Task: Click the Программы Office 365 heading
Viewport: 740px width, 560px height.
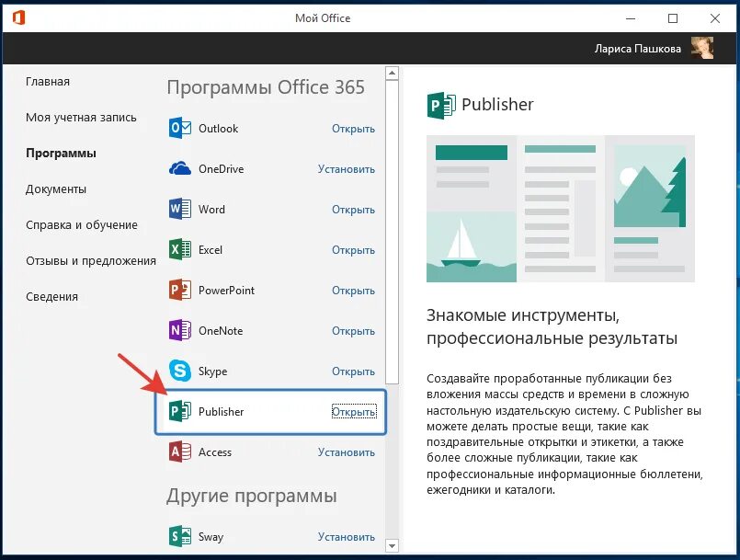Action: click(266, 87)
